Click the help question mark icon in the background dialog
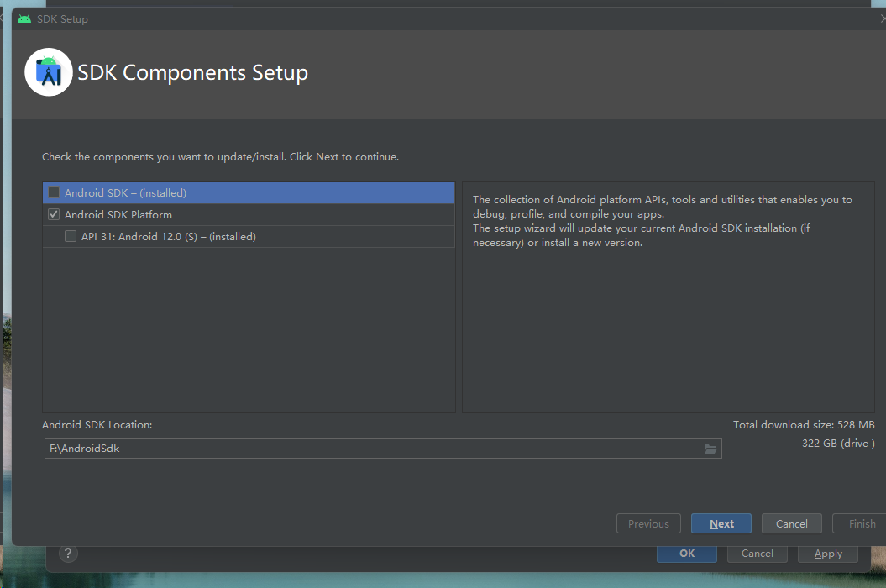The height and width of the screenshot is (588, 886). 68,554
